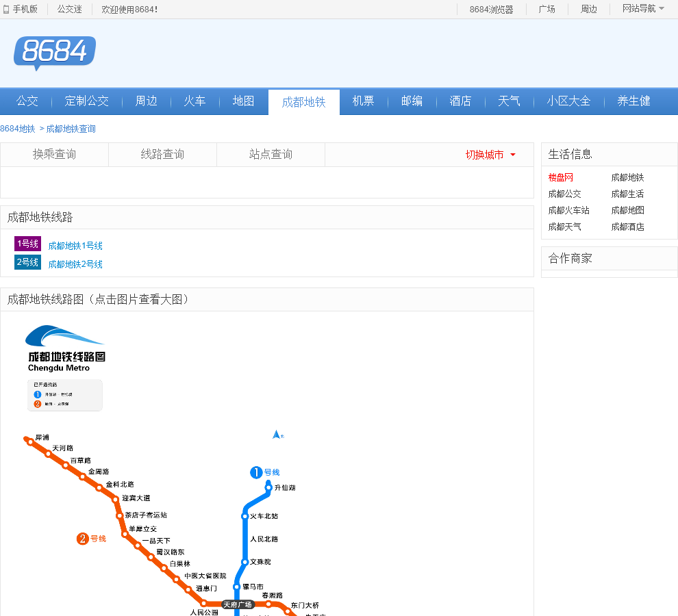Viewport: 678px width, 616px height.
Task: Click the purple 1号线 badge
Action: click(27, 244)
